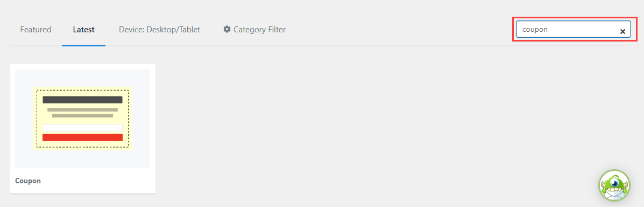This screenshot has height=207, width=644.
Task: Focus the search field containing "coupon"
Action: coord(574,30)
